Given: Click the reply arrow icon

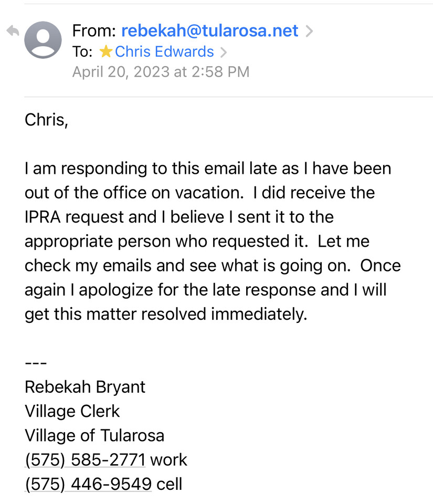Looking at the screenshot, I should [13, 31].
